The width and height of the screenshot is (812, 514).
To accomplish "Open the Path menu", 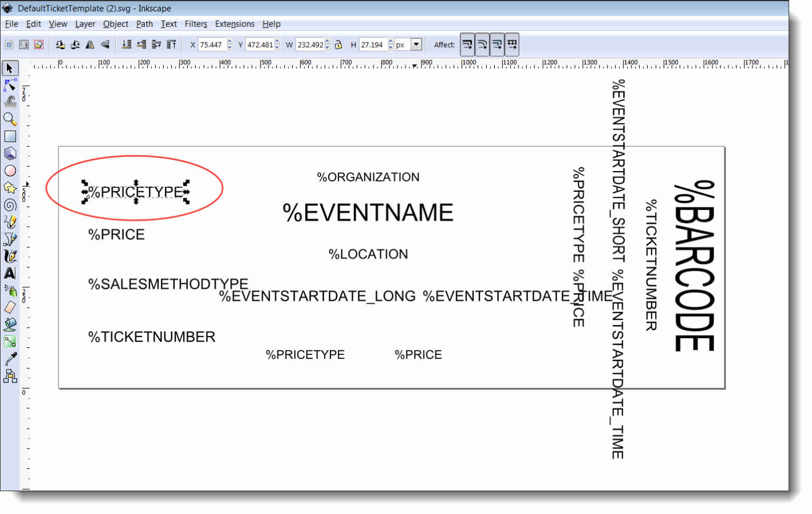I will 144,24.
